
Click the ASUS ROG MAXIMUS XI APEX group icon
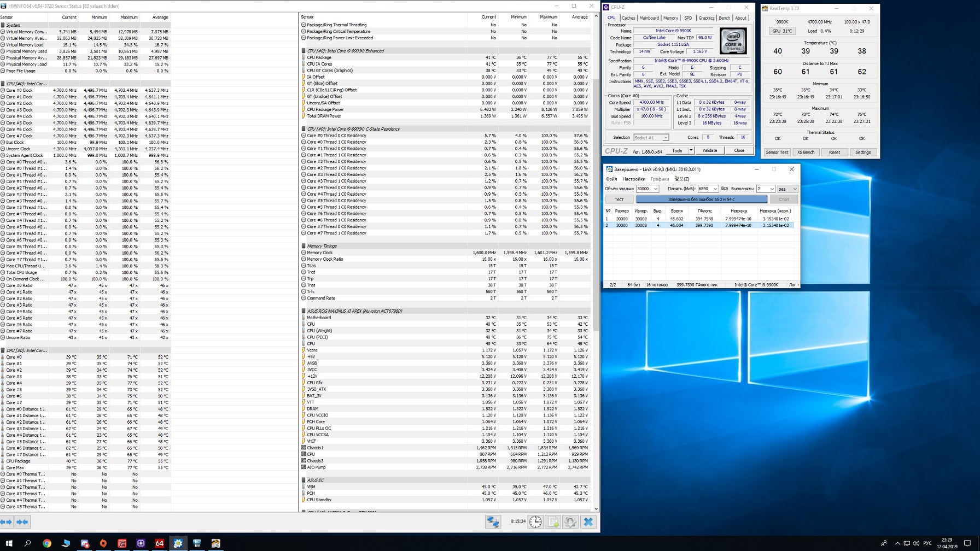click(304, 311)
